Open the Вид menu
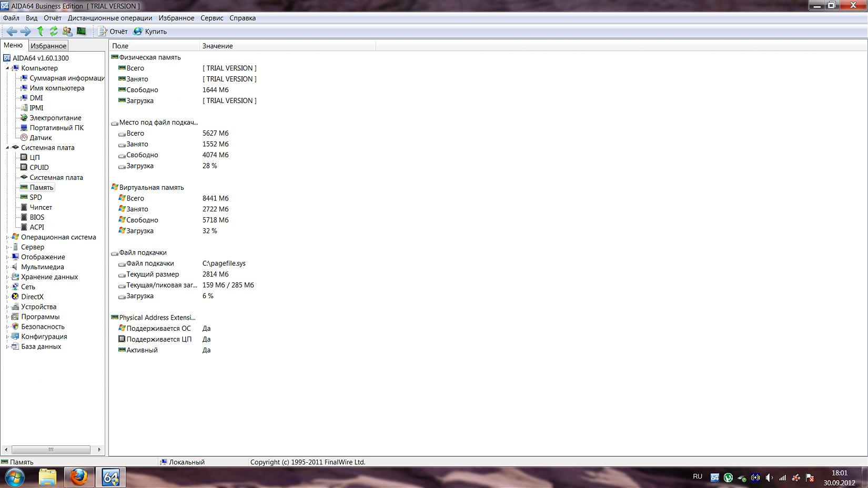868x488 pixels. (32, 18)
